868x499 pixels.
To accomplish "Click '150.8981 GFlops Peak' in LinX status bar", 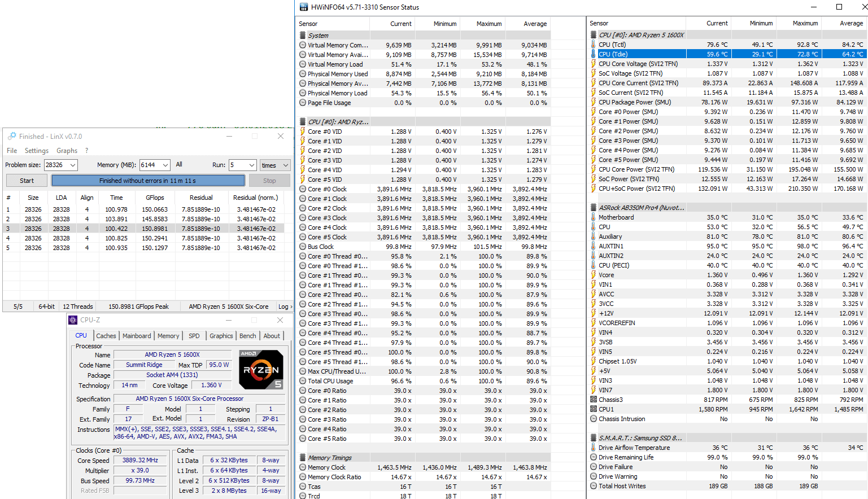I will point(138,307).
